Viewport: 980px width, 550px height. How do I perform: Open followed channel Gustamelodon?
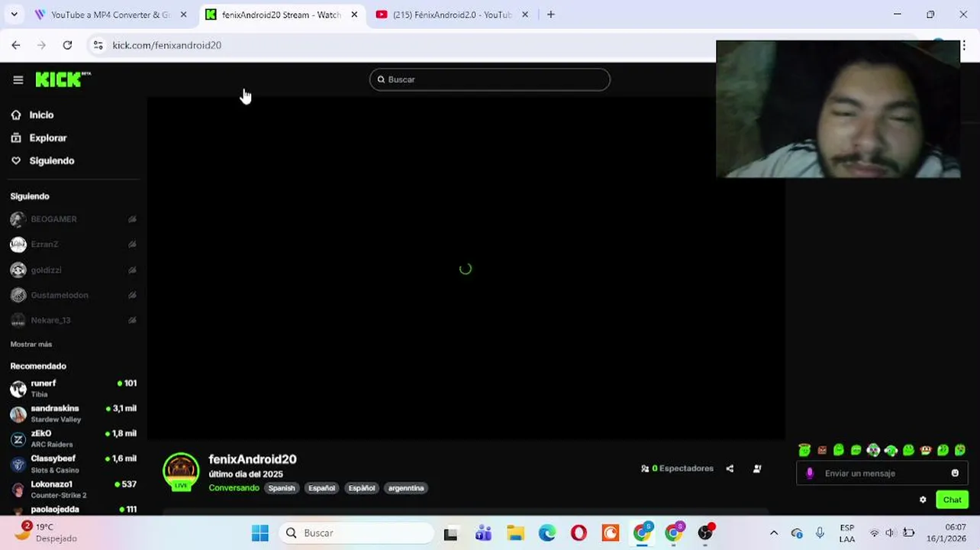(60, 295)
